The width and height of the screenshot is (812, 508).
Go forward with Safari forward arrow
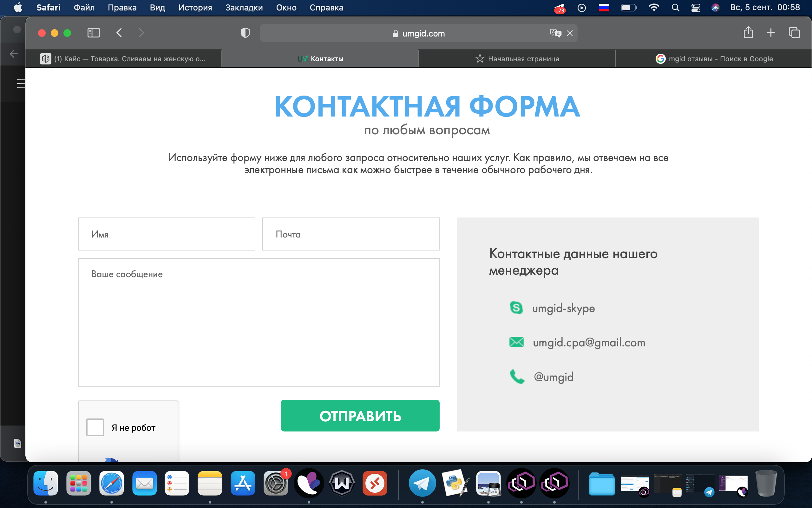coord(141,33)
